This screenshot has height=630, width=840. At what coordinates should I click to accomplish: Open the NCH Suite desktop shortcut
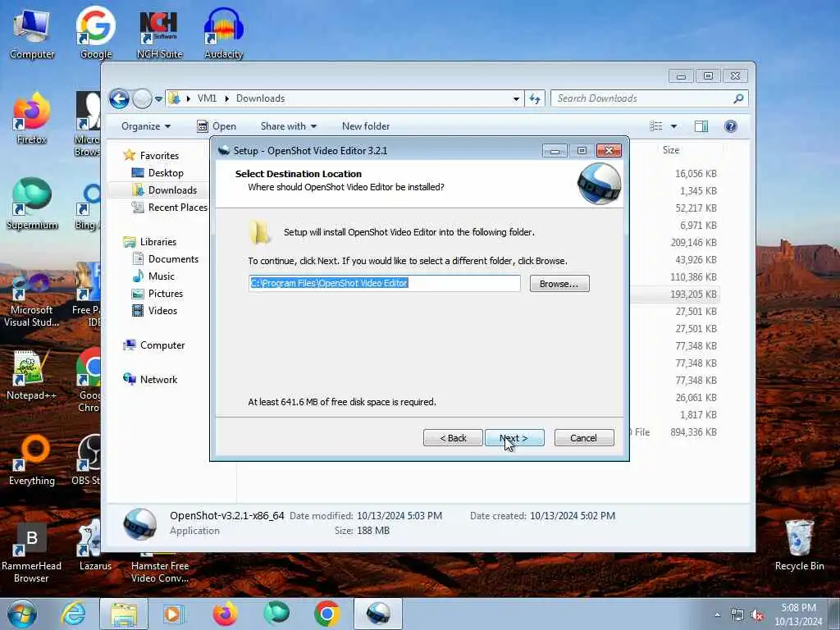pyautogui.click(x=159, y=33)
